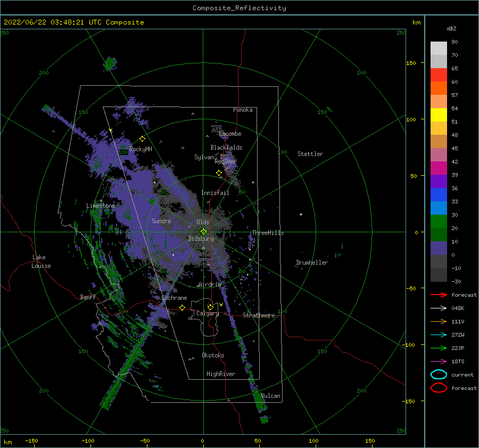Click the 18TS legend text
Screen dimensions: 479x448
pos(458,362)
